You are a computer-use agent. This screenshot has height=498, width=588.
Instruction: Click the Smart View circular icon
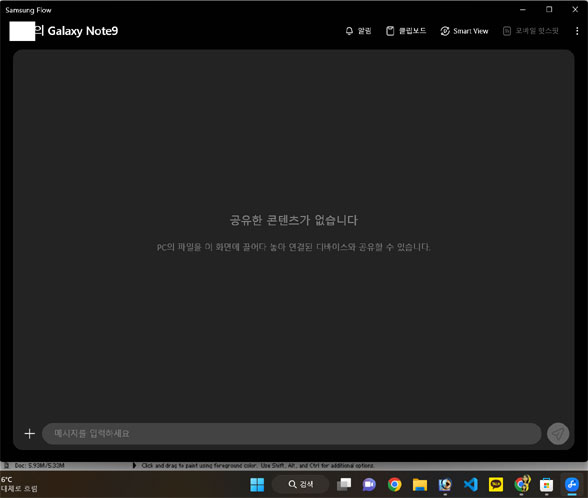(445, 31)
